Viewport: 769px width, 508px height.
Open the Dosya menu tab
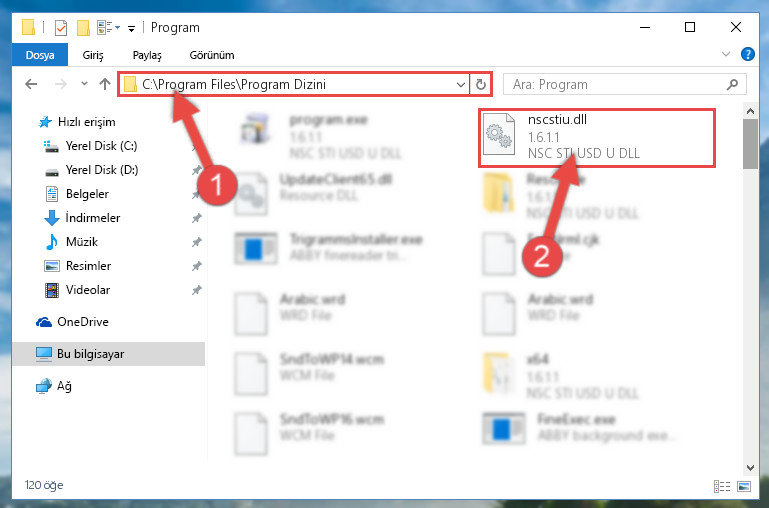pos(40,55)
